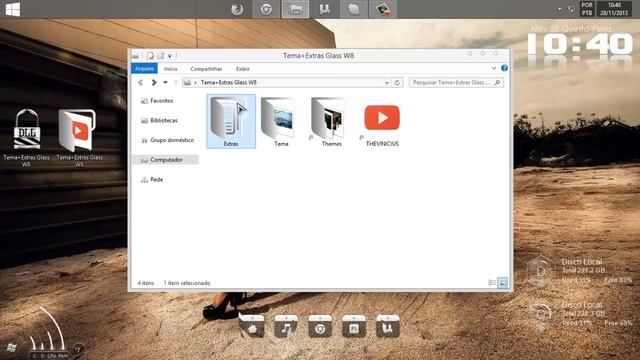The width and height of the screenshot is (640, 360).
Task: Go forward in Explorer navigation
Action: click(154, 82)
